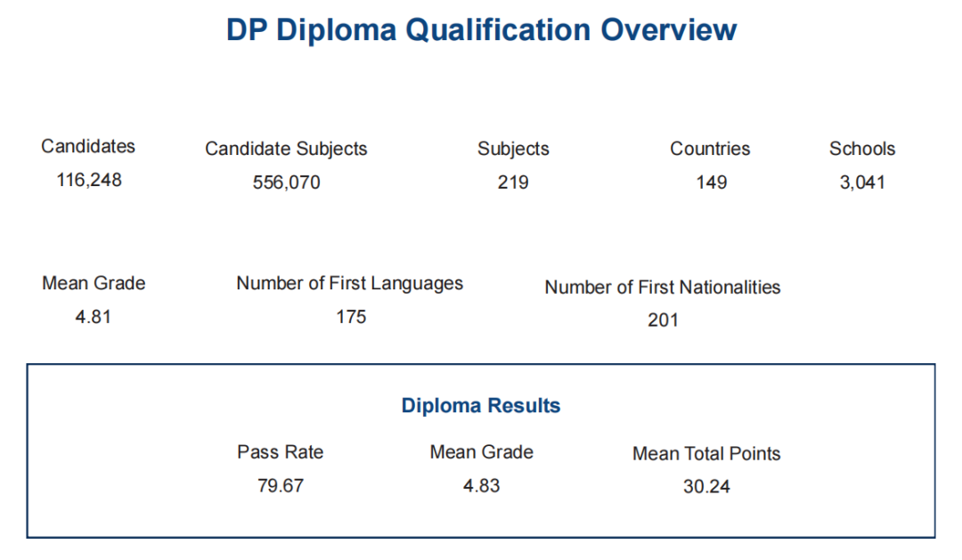Viewport: 962px width, 560px height.
Task: Click the subjects count 219
Action: [x=513, y=183]
